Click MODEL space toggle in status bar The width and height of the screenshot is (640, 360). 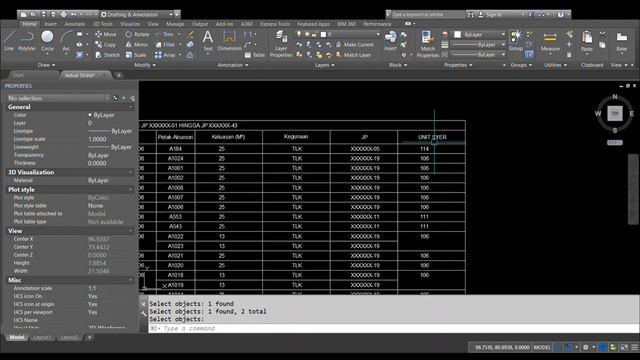click(x=542, y=347)
